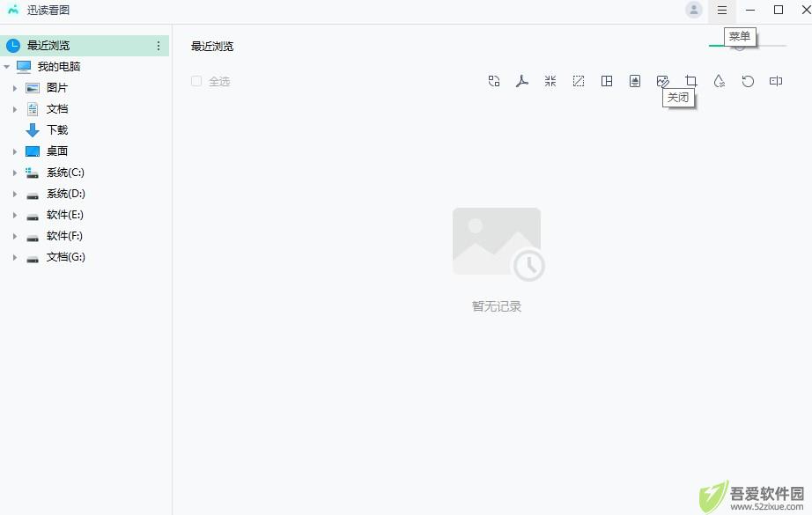
Task: Click the image-to-text document icon
Action: [x=635, y=81]
